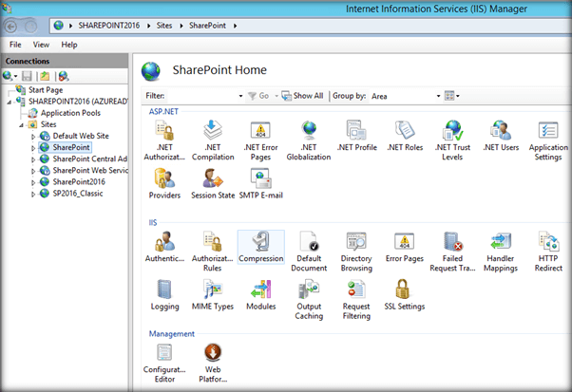Open IIS Error Pages feature
572x392 pixels.
pyautogui.click(x=405, y=247)
